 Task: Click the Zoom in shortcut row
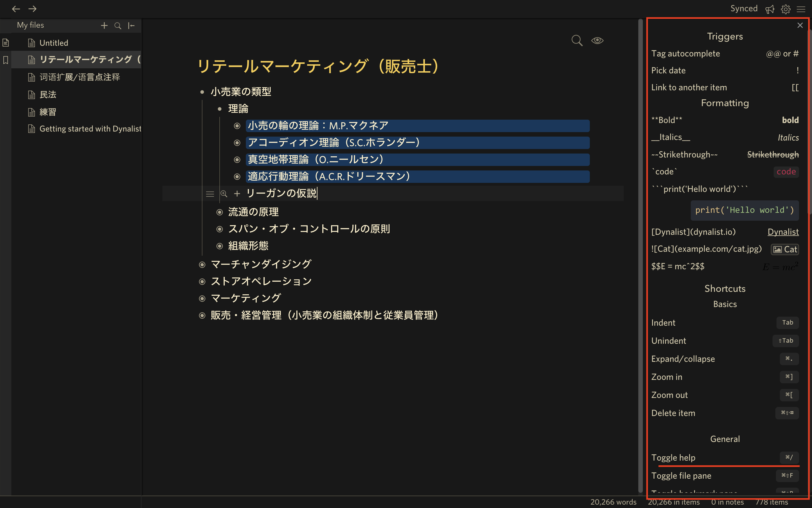[x=725, y=377]
